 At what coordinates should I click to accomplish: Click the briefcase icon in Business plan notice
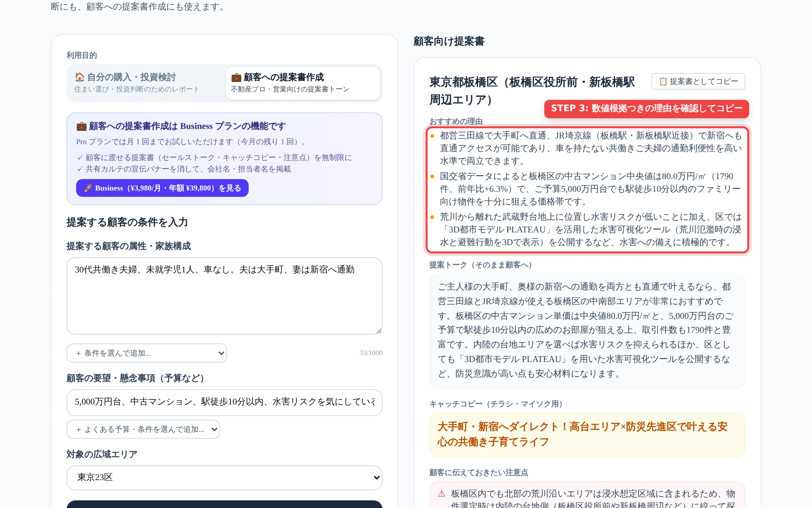(81, 126)
